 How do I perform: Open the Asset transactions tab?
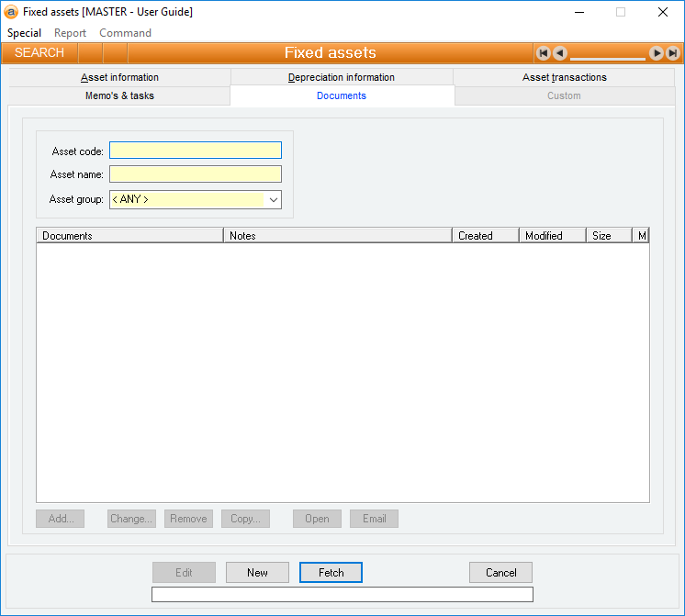click(564, 78)
